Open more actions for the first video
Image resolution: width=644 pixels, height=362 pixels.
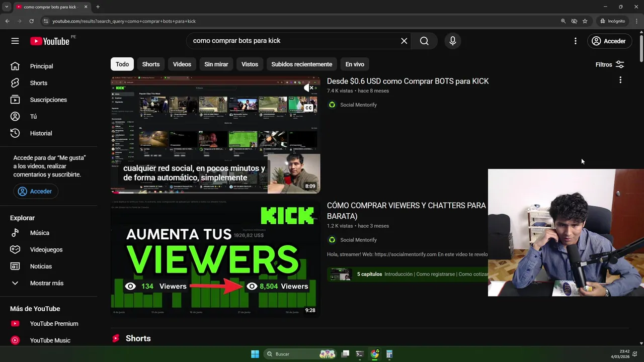point(620,80)
